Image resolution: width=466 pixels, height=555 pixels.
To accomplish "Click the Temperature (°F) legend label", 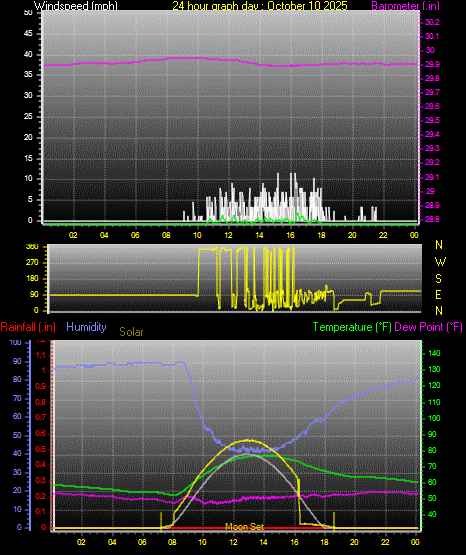I will 352,327.
